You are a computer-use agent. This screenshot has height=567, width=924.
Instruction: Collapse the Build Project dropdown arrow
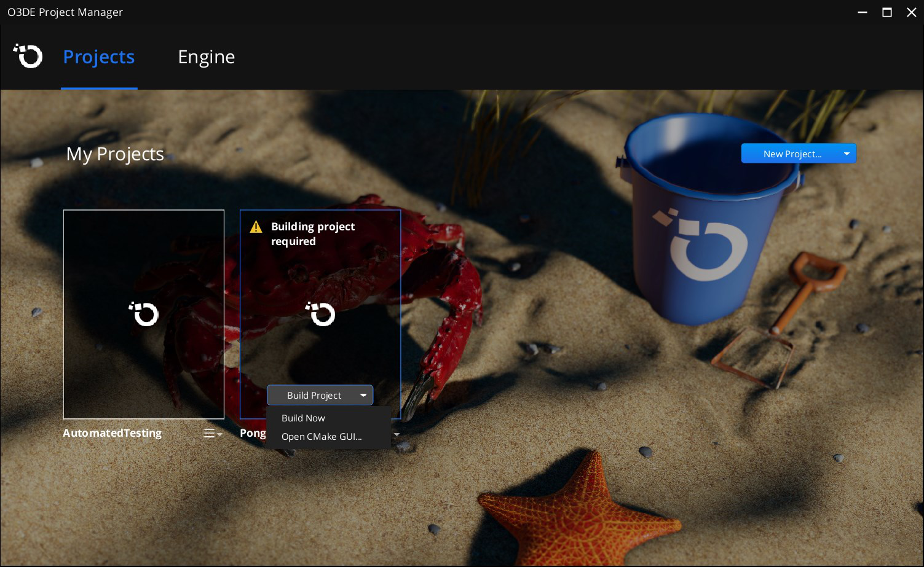(363, 396)
